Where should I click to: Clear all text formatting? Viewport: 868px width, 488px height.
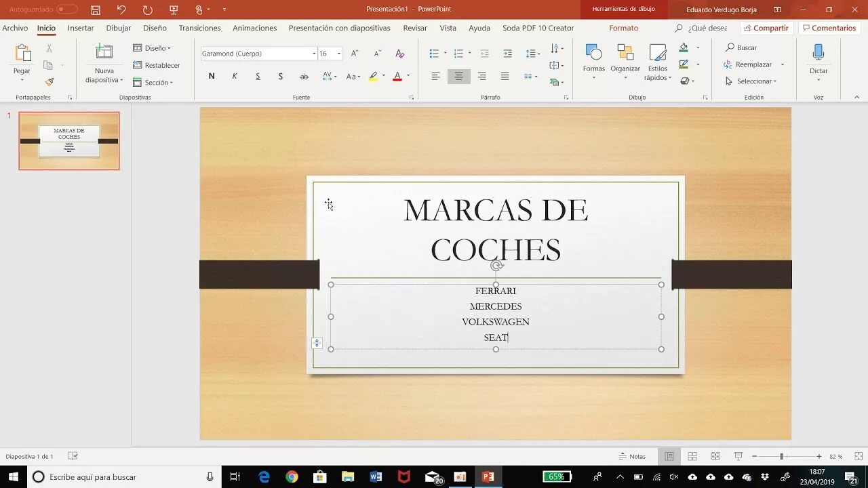click(x=400, y=54)
